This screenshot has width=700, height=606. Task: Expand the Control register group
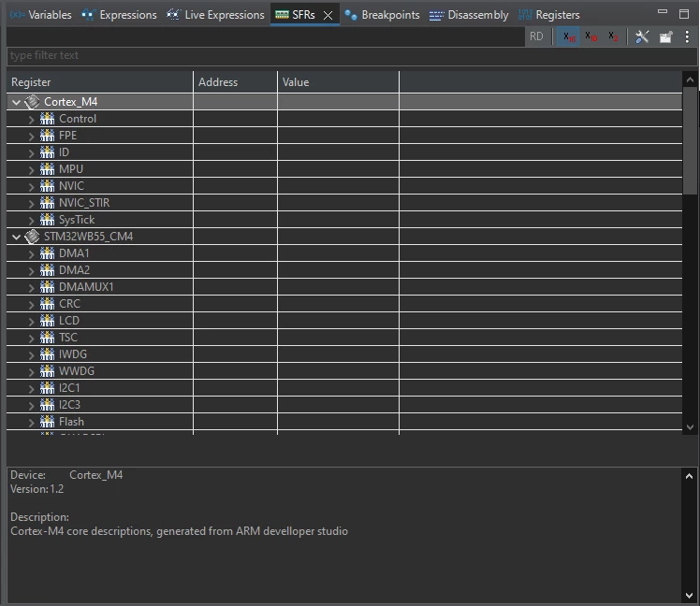(x=31, y=119)
